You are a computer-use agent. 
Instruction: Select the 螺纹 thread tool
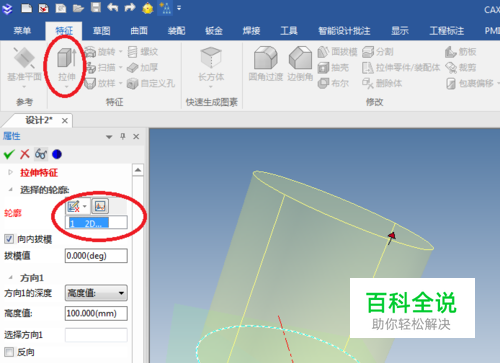143,52
